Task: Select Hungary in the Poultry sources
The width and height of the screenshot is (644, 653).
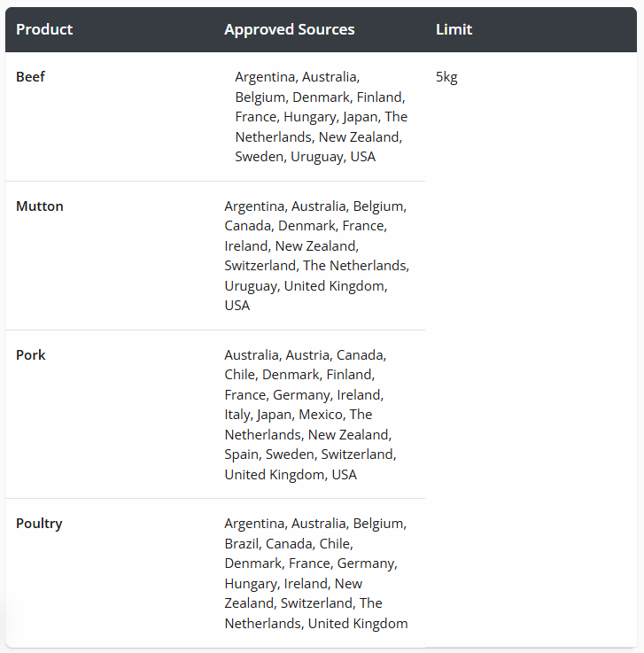Action: [x=251, y=584]
